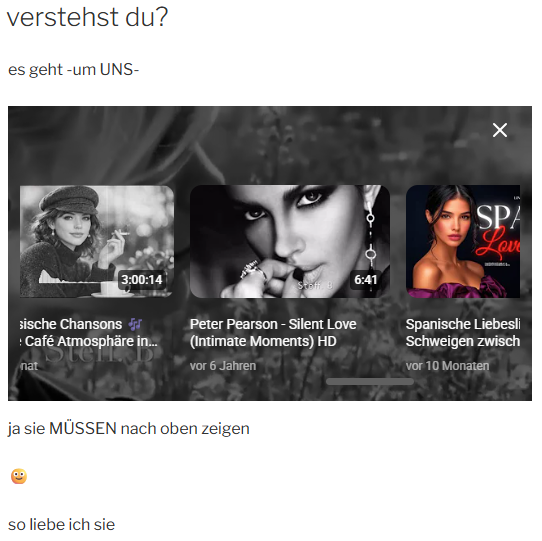Click the 'ja sie MÜSSEN nach oben zeigen' line
The width and height of the screenshot is (542, 541).
(129, 429)
